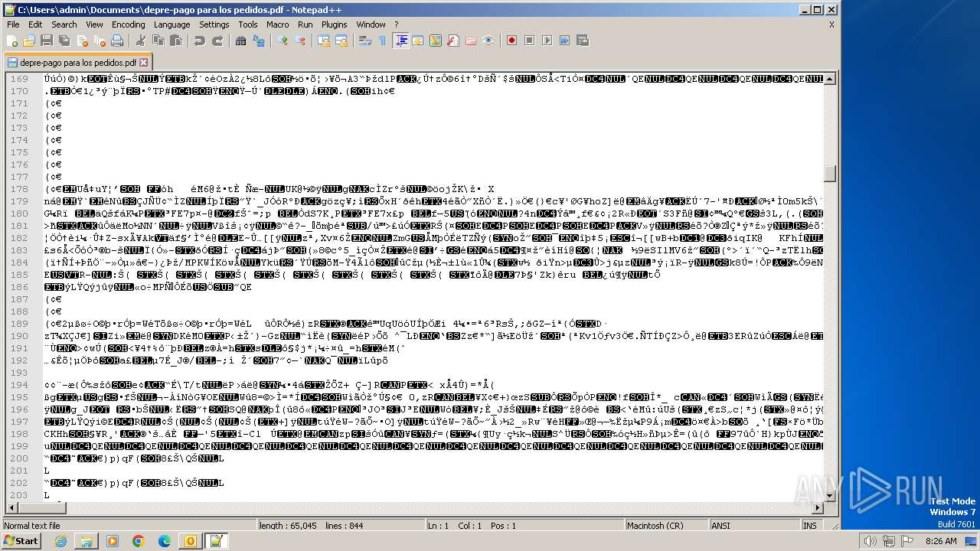
Task: Toggle Word wrap toolbar button
Action: coord(365,41)
